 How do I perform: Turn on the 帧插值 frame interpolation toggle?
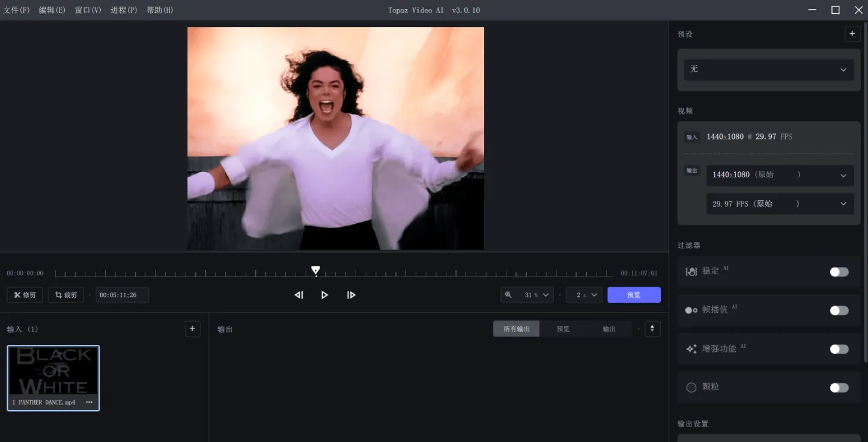pyautogui.click(x=839, y=310)
